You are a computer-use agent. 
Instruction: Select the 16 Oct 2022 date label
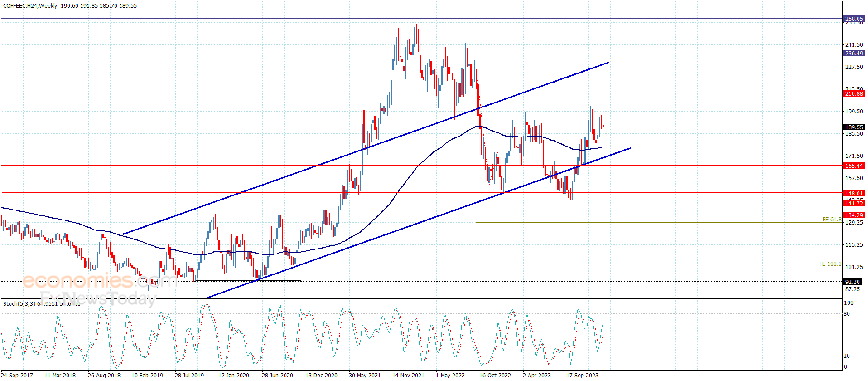coord(495,375)
